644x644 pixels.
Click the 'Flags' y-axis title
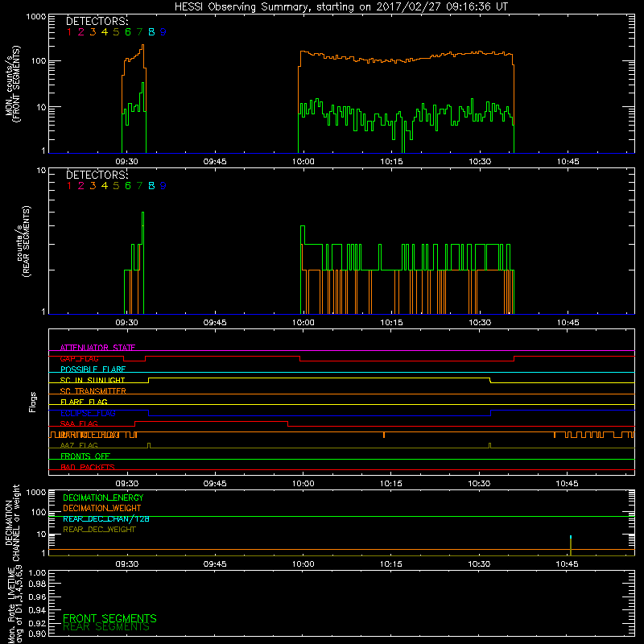tap(33, 402)
